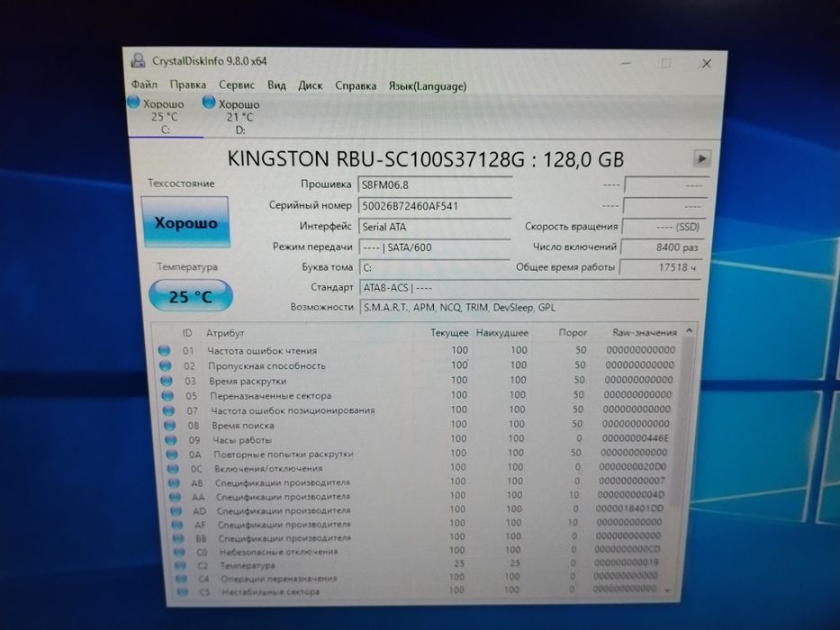This screenshot has height=630, width=840.
Task: Click the Наихудшее column header
Action: tap(501, 333)
